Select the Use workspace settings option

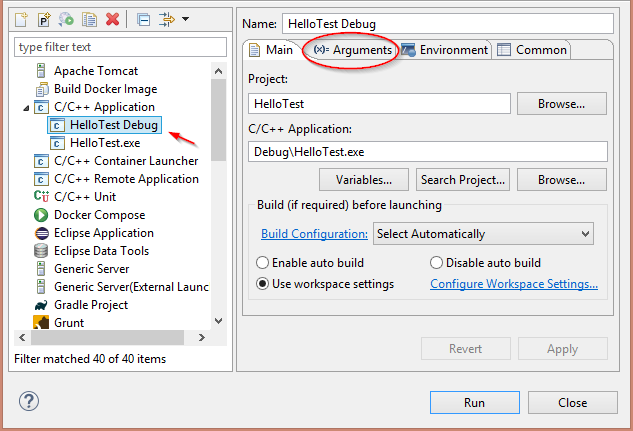[x=262, y=284]
